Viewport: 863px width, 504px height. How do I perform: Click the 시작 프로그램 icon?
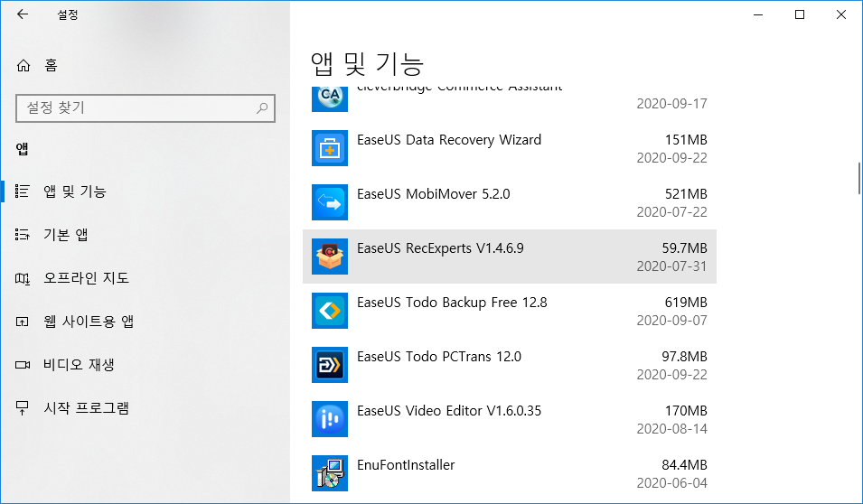coord(22,407)
